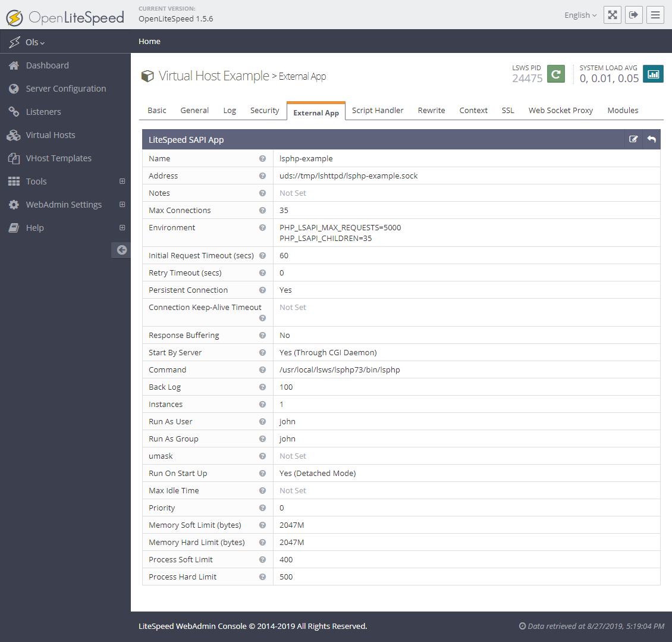Show help for Process Hard Limit field
The image size is (672, 642).
(x=262, y=577)
